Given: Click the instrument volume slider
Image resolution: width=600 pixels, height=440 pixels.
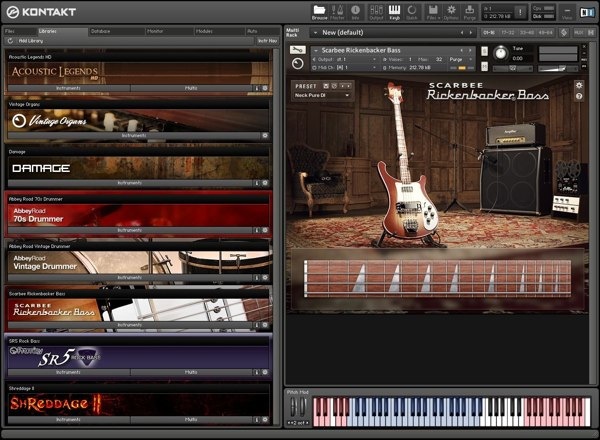Looking at the screenshot, I should point(558,68).
